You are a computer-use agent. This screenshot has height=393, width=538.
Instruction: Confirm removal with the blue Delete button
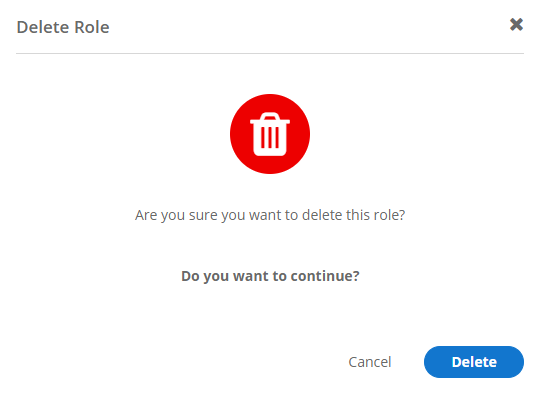473,362
